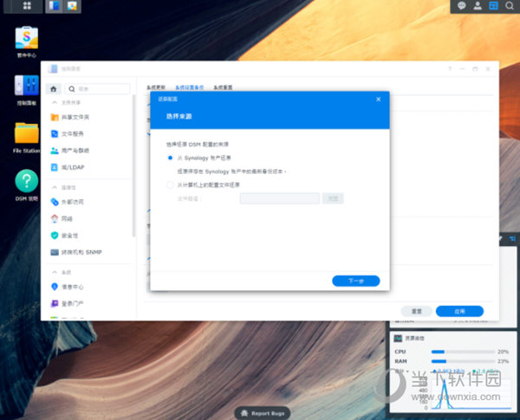520x420 pixels.
Task: Collapse the File Sharing (文件共享) section
Action: coord(55,102)
